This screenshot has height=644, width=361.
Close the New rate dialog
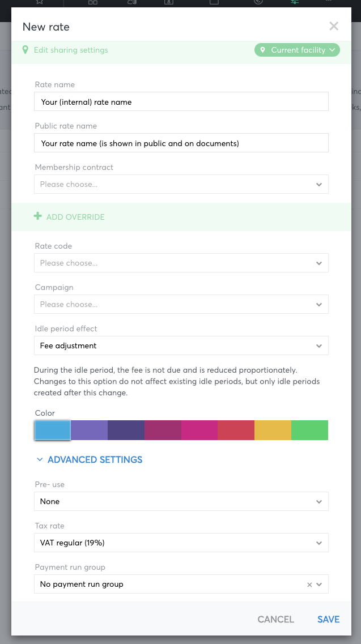point(333,26)
